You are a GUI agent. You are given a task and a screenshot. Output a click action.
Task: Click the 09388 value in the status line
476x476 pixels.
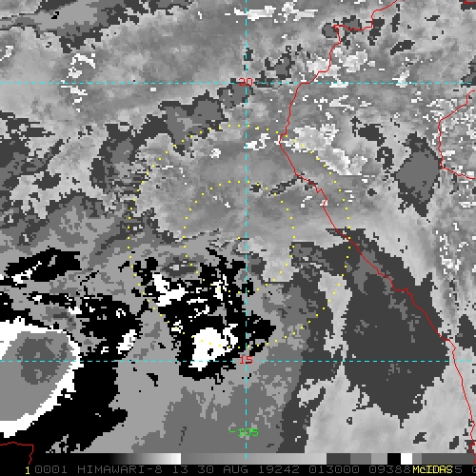390,469
